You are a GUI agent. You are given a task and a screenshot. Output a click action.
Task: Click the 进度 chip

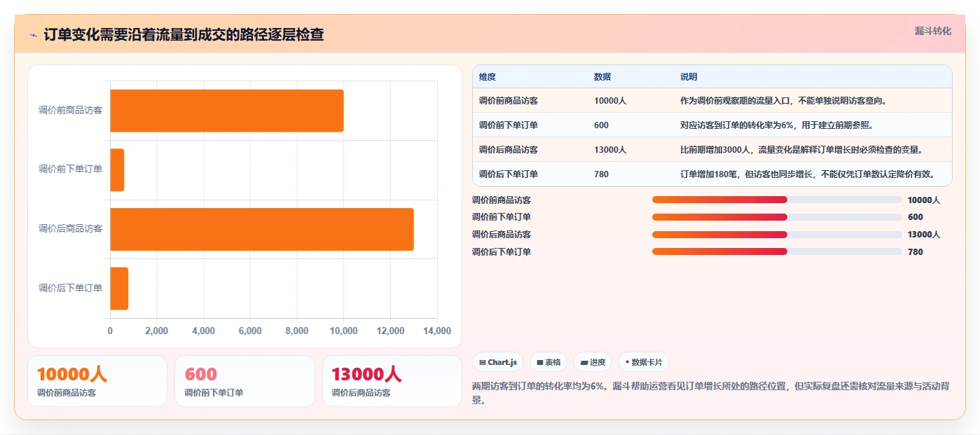(x=593, y=362)
